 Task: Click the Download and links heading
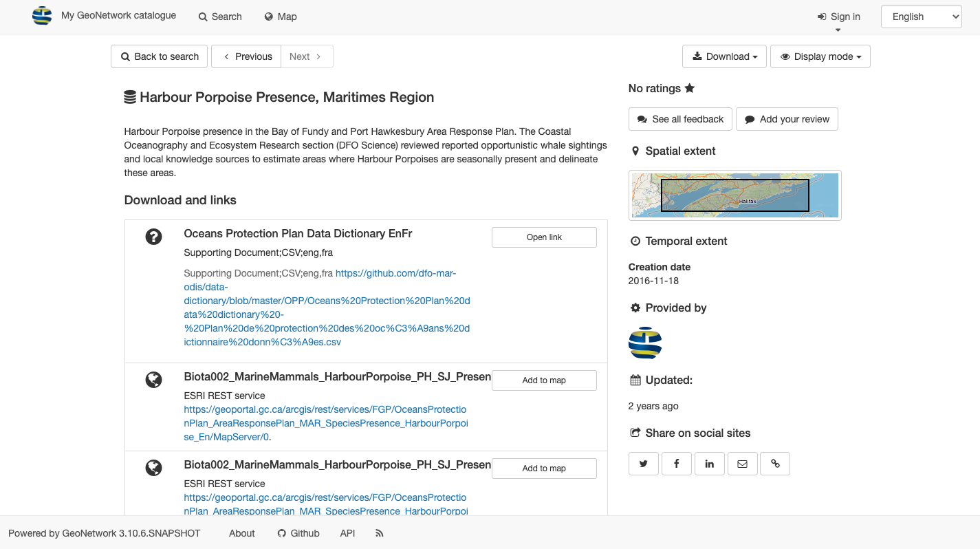click(180, 200)
